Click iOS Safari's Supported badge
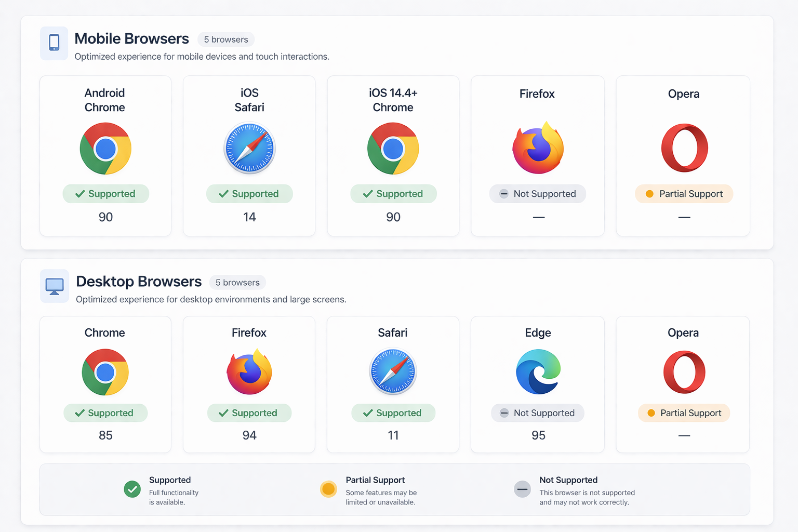 (x=249, y=194)
